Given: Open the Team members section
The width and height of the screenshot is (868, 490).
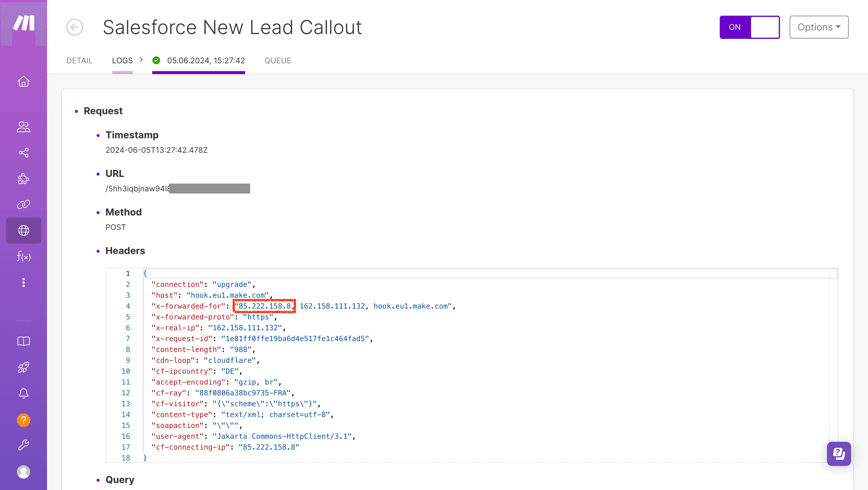Looking at the screenshot, I should coord(23,127).
